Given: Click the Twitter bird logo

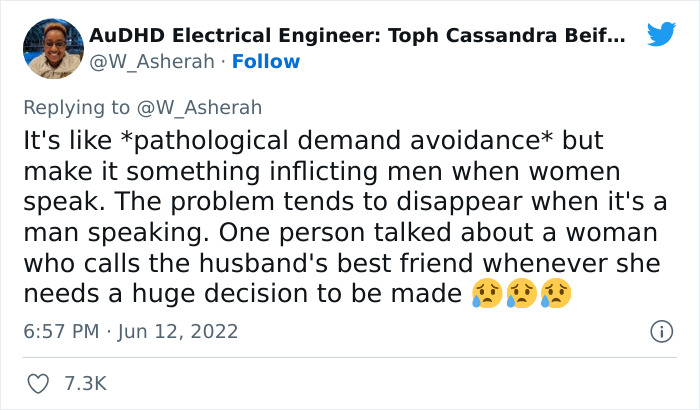Looking at the screenshot, I should point(661,35).
